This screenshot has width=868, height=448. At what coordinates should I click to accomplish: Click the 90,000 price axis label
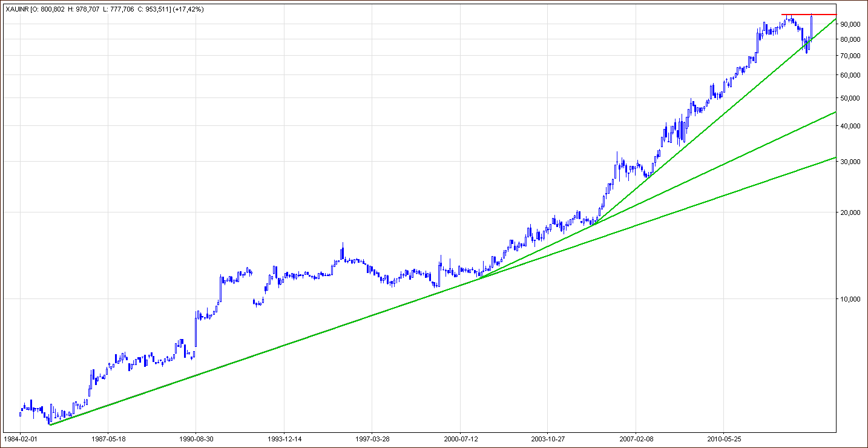coord(850,24)
